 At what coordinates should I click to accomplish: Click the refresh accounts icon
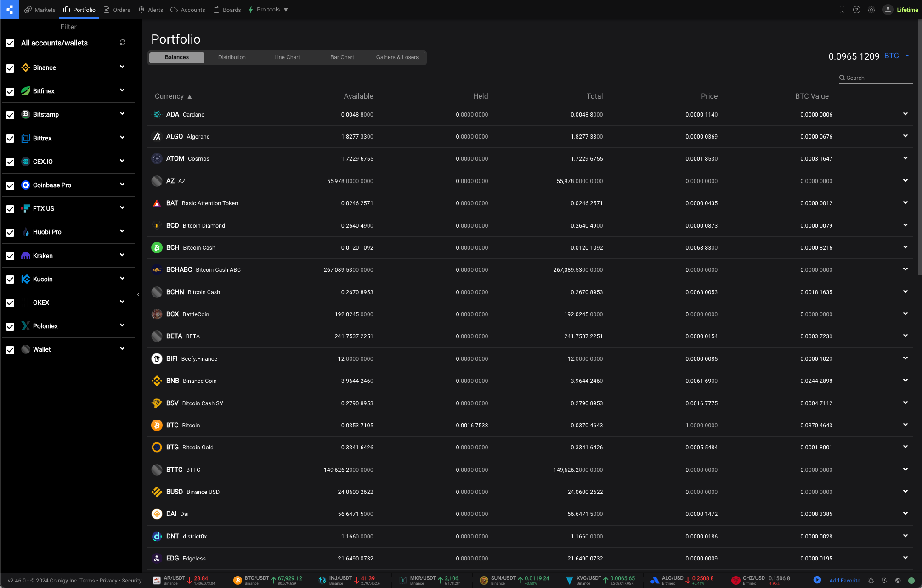tap(123, 42)
